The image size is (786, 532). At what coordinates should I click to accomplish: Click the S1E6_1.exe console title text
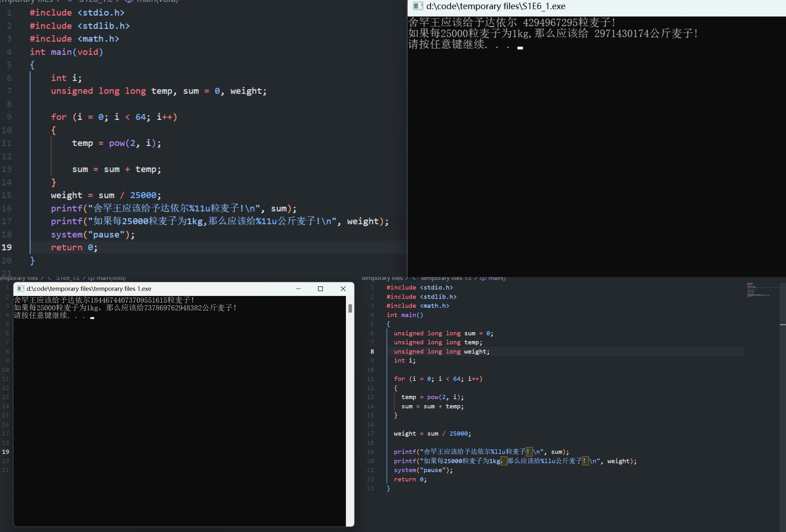coord(495,6)
